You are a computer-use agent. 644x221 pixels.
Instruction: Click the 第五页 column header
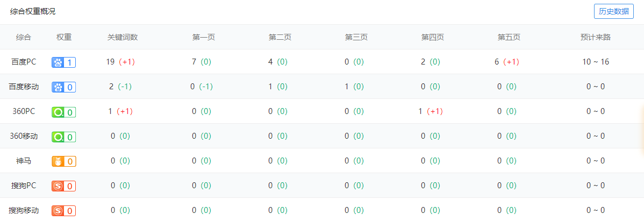click(x=509, y=37)
